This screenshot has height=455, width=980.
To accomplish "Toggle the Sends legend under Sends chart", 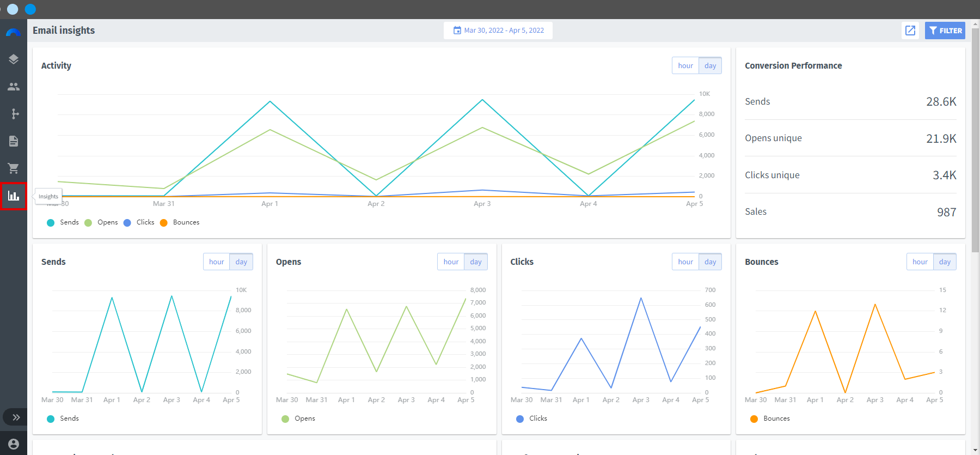I will [x=63, y=418].
